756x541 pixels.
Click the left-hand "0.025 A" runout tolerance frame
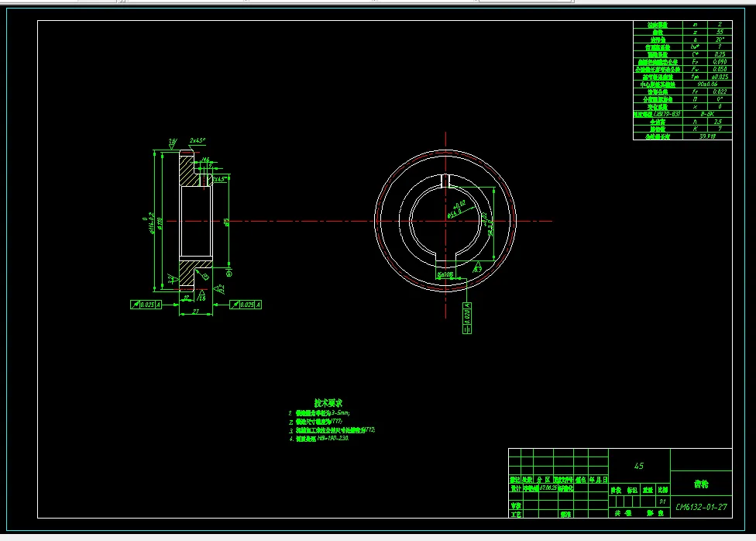pyautogui.click(x=146, y=305)
